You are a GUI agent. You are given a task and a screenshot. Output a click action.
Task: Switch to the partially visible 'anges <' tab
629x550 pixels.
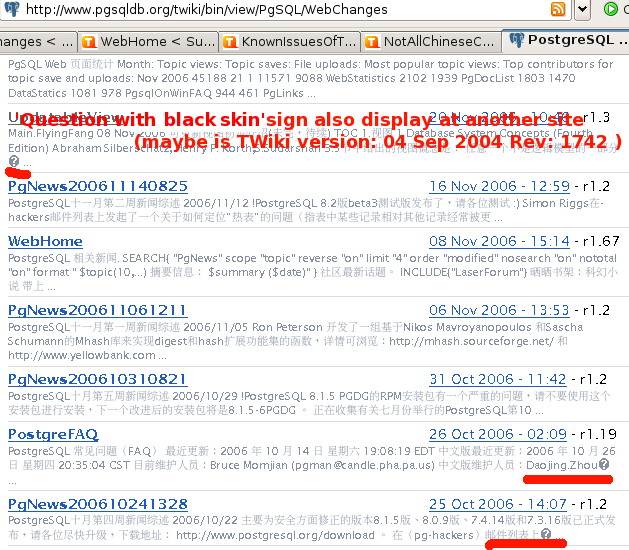[x=37, y=42]
